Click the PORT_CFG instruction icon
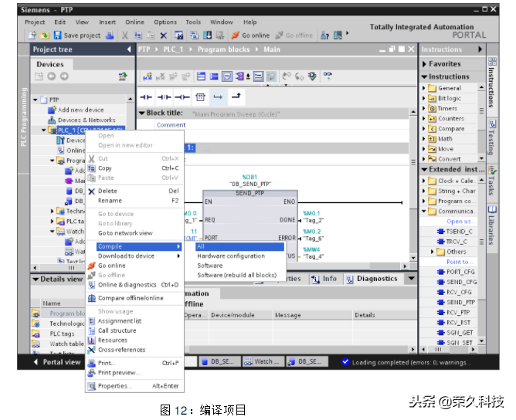Screen dimensions: 516x420 click(441, 272)
